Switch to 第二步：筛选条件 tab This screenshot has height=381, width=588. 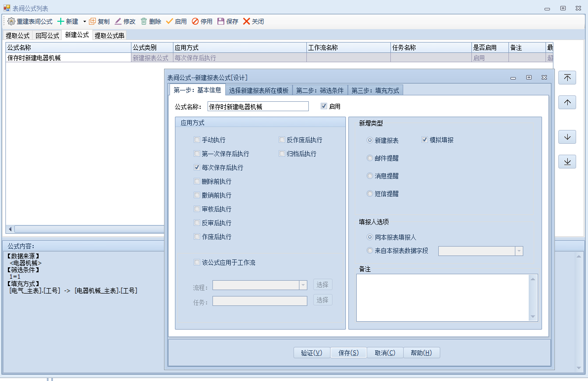tap(320, 90)
